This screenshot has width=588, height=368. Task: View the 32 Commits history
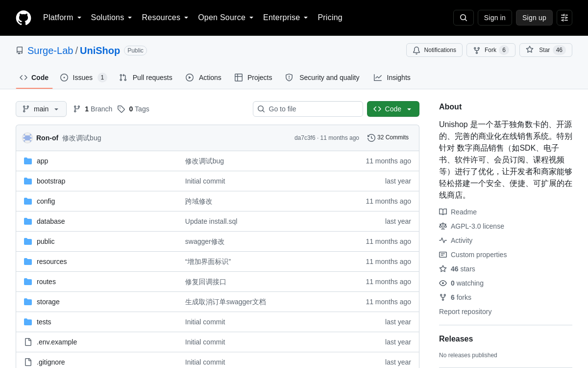pyautogui.click(x=388, y=138)
